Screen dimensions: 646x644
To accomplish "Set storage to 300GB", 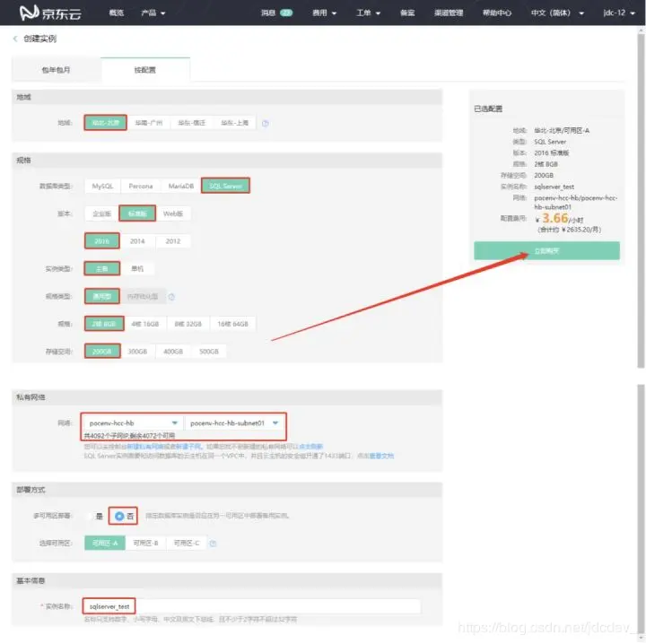I will (137, 352).
